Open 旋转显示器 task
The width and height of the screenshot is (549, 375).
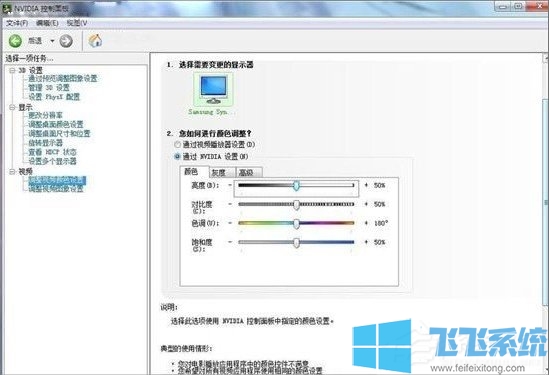tap(46, 143)
